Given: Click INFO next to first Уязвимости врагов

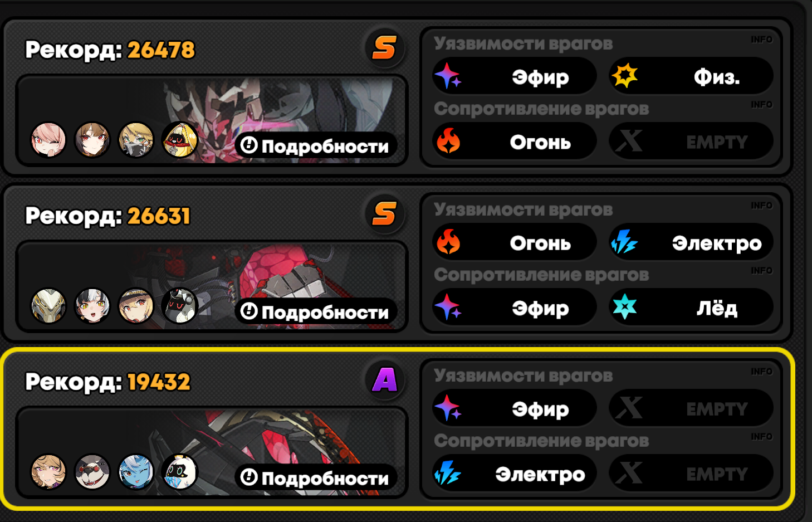Looking at the screenshot, I should point(761,40).
